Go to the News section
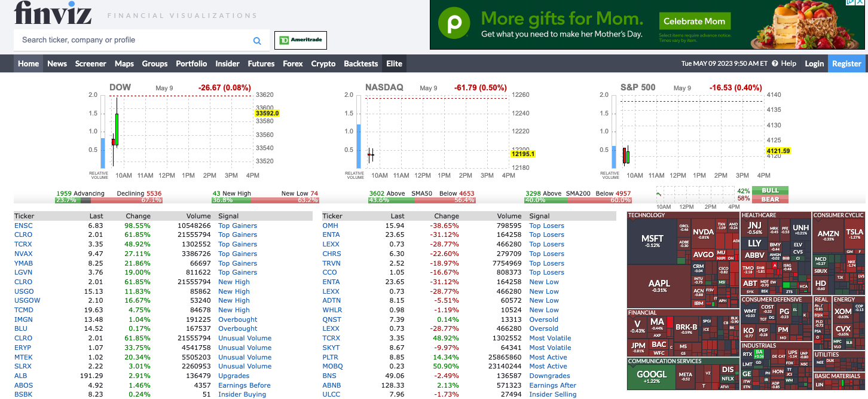This screenshot has height=399, width=868. click(57, 63)
